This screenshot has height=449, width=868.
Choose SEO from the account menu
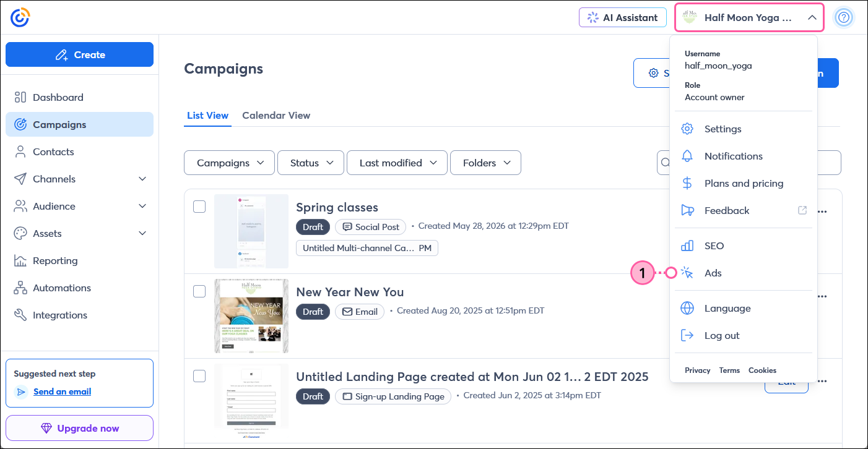tap(743, 246)
